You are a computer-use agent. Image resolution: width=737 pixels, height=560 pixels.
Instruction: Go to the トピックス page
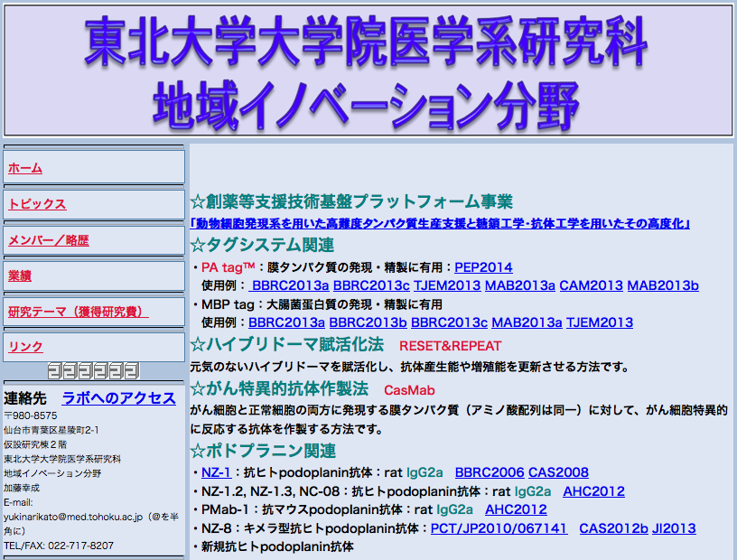coord(37,203)
